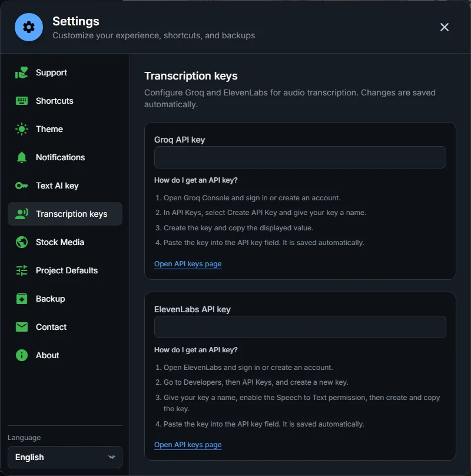
Task: Open ElevenLabs' API keys page link
Action: (188, 445)
